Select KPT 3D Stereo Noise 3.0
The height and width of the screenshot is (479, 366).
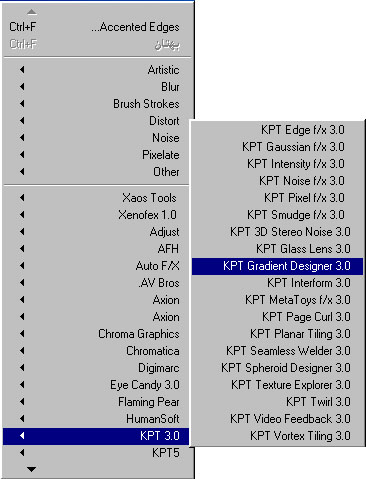(277, 232)
